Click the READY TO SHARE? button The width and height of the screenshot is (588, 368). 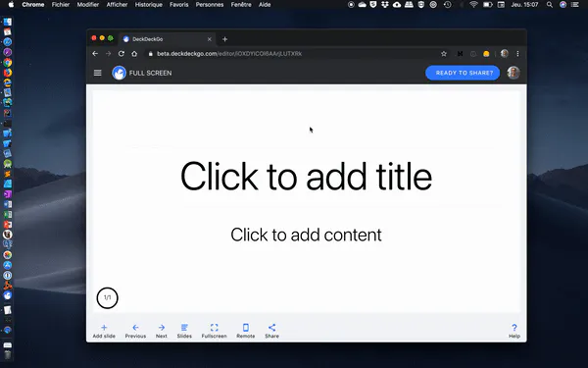[463, 73]
